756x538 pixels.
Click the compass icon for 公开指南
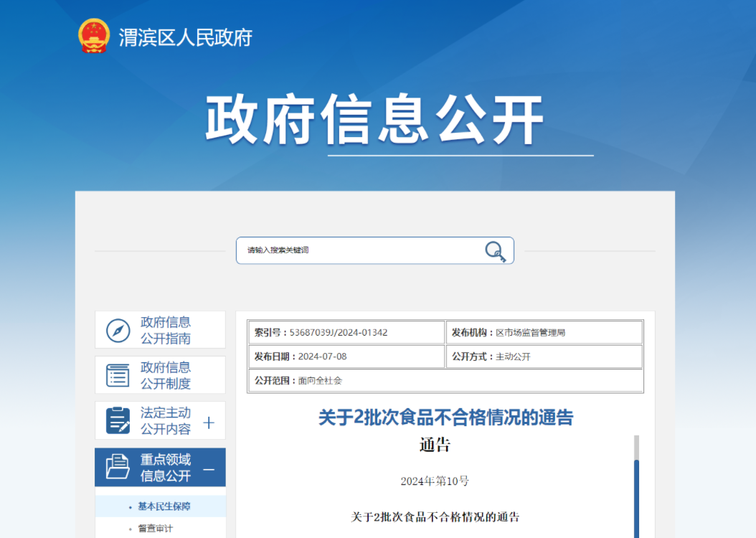tap(118, 331)
